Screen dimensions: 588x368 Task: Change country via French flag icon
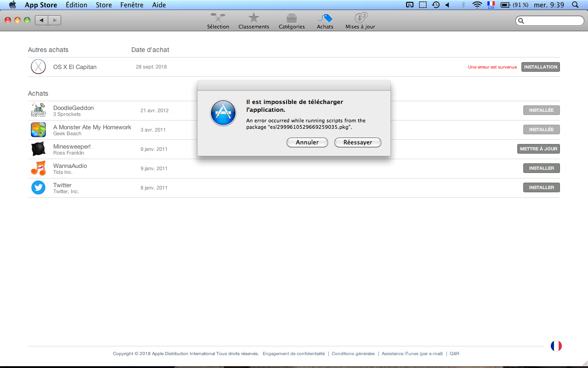point(556,346)
